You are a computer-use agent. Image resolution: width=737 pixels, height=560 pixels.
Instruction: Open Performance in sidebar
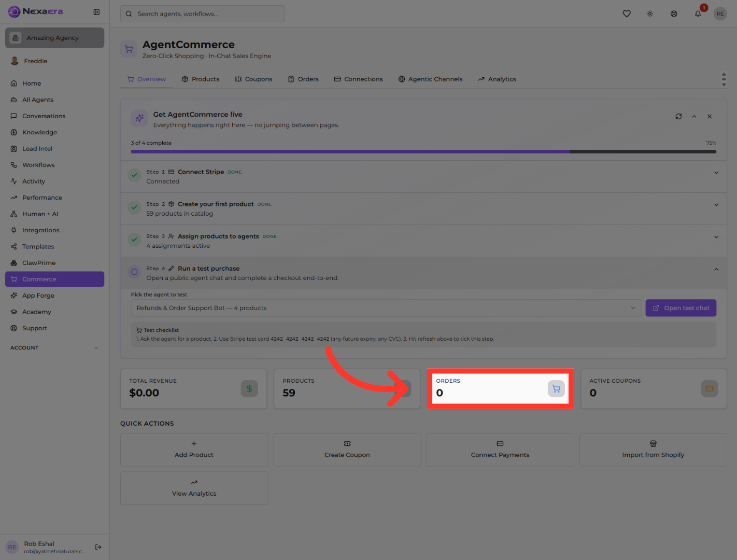click(54, 198)
